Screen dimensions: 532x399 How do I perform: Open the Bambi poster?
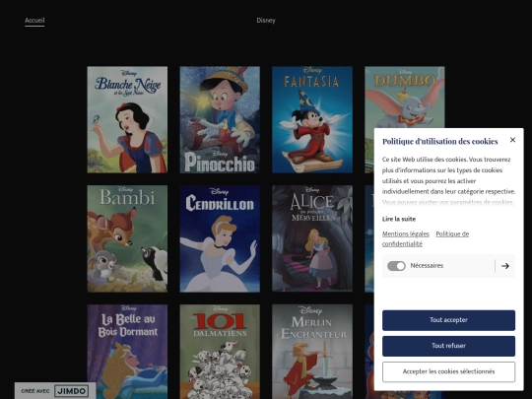tap(127, 238)
